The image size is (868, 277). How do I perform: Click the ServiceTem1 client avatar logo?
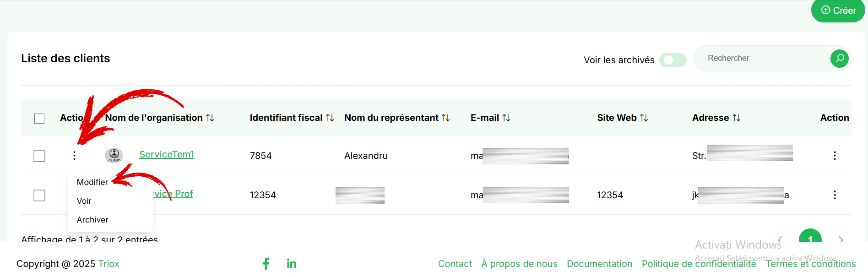[x=114, y=155]
